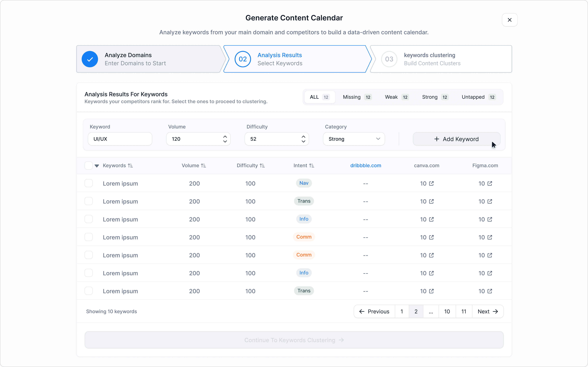Image resolution: width=588 pixels, height=367 pixels.
Task: Click the dribbble.com column link
Action: pyautogui.click(x=365, y=166)
